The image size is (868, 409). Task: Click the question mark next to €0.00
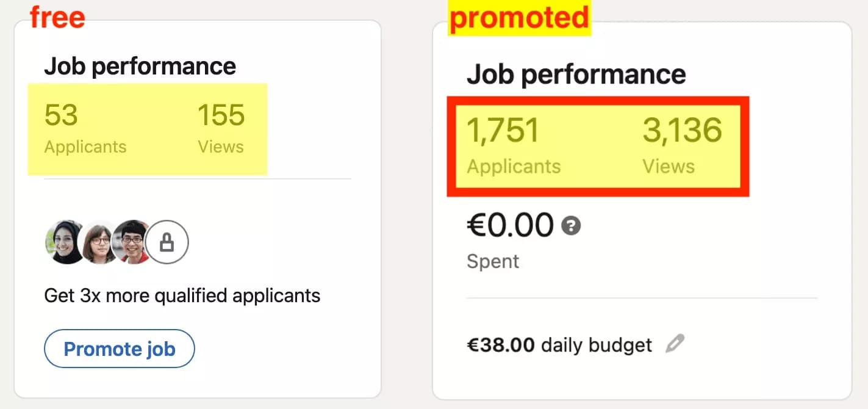570,226
